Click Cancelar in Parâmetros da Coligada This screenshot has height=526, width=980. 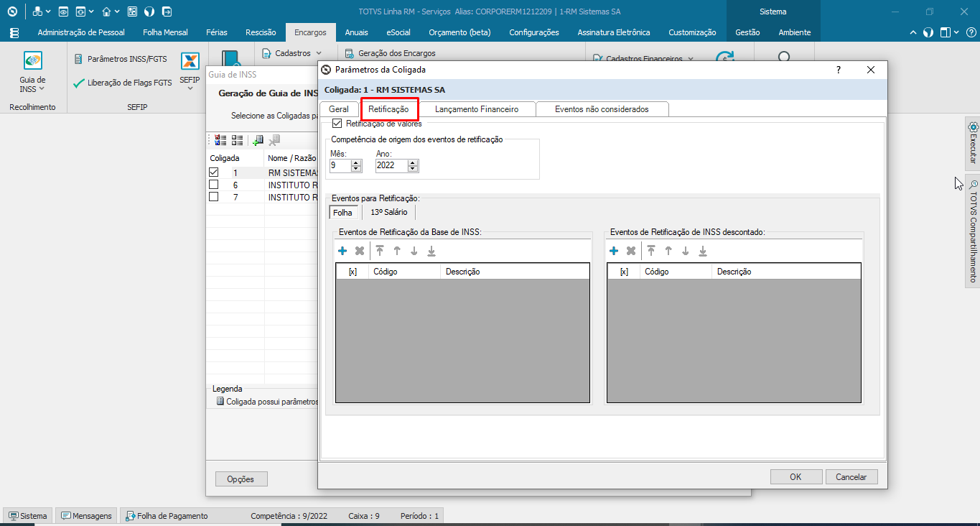851,476
